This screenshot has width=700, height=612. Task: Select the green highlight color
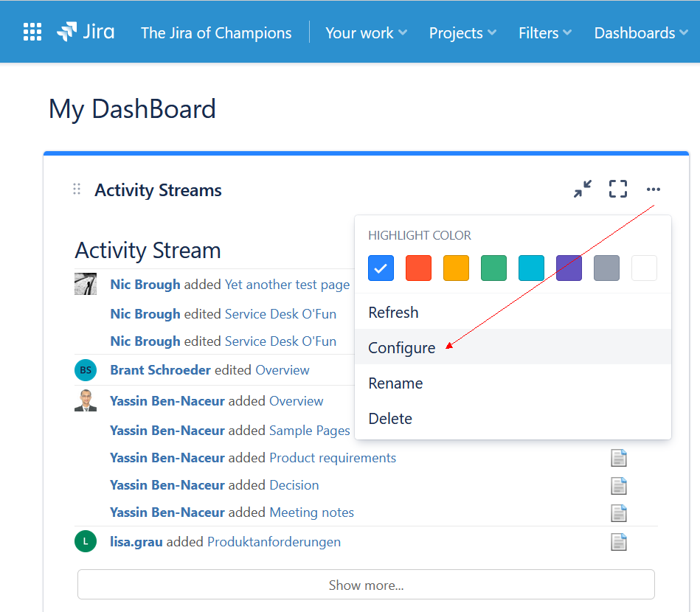493,268
